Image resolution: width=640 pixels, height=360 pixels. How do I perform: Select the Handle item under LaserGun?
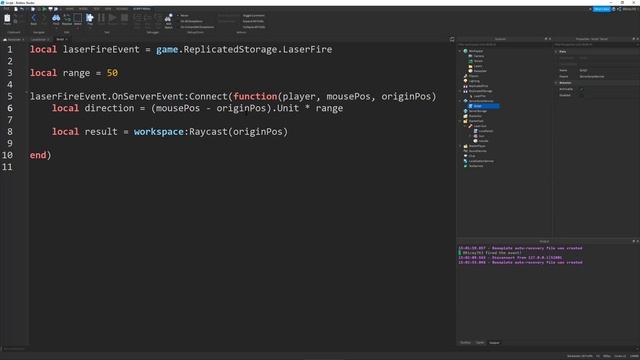coord(483,141)
